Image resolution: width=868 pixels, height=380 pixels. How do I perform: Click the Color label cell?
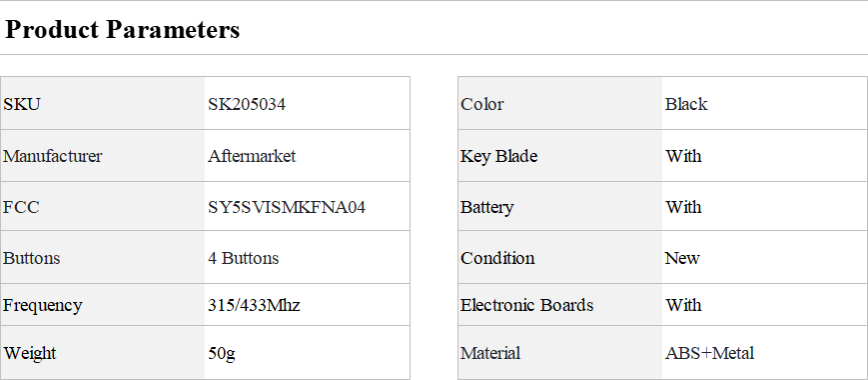point(560,104)
